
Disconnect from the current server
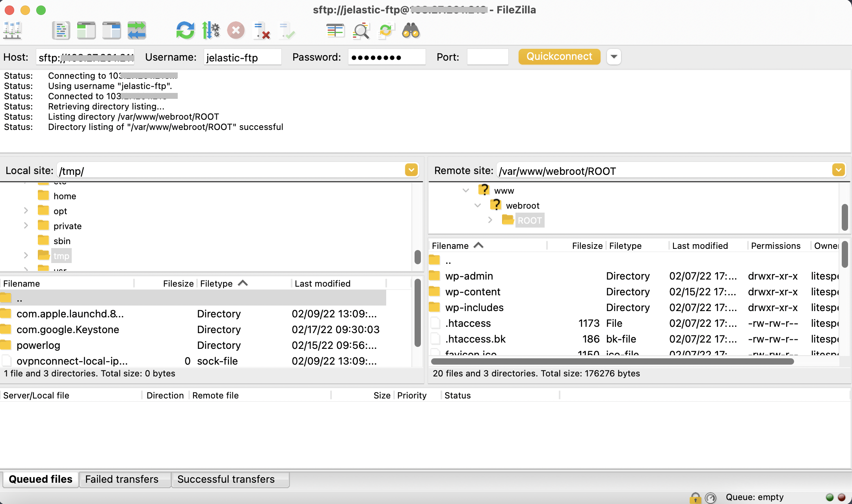click(x=261, y=31)
